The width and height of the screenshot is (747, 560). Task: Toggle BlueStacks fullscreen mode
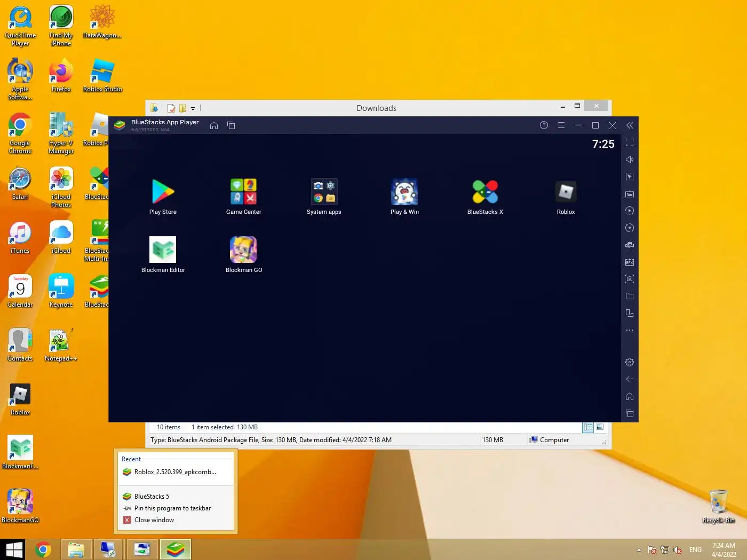(630, 142)
